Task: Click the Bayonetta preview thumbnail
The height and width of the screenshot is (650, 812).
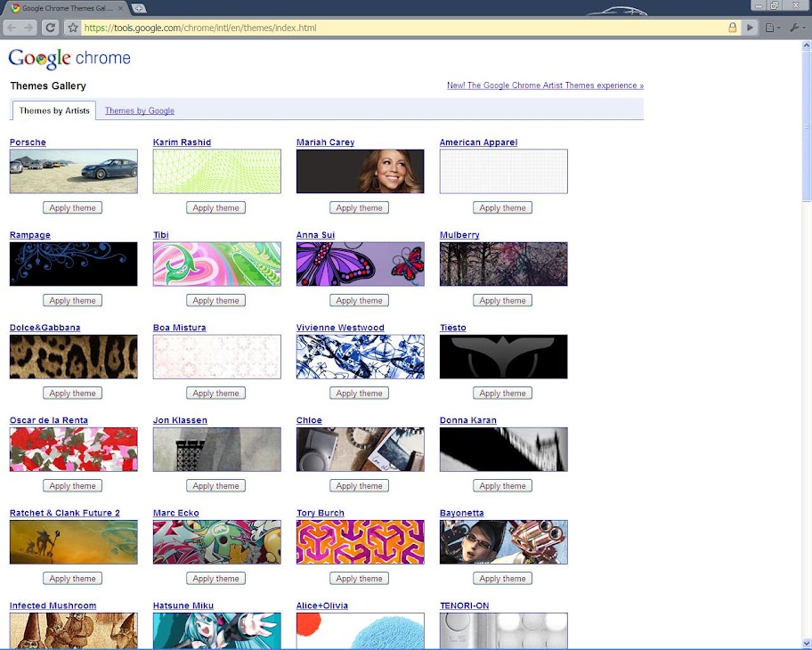Action: pyautogui.click(x=504, y=542)
